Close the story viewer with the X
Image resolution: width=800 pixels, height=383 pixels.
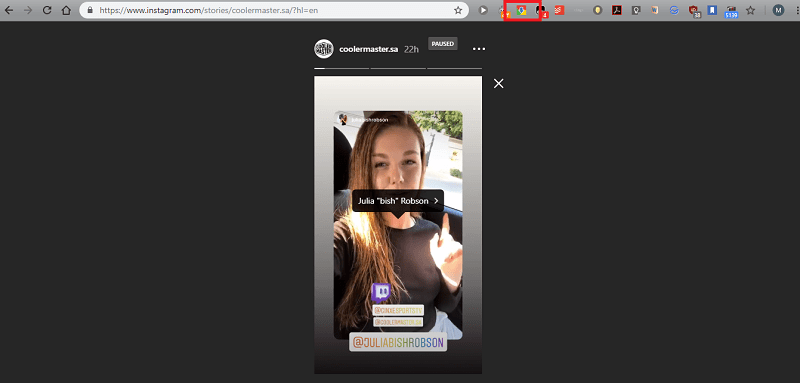[x=498, y=84]
